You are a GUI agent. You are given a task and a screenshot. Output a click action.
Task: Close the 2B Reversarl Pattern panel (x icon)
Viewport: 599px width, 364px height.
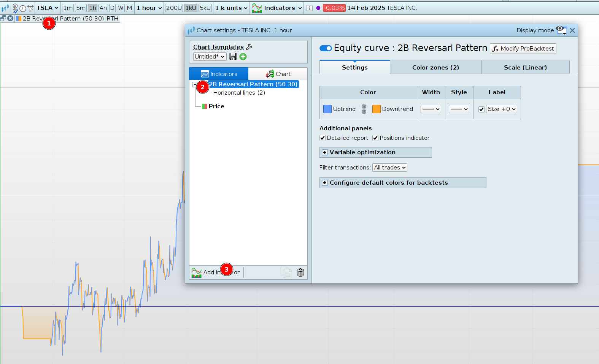tap(11, 18)
